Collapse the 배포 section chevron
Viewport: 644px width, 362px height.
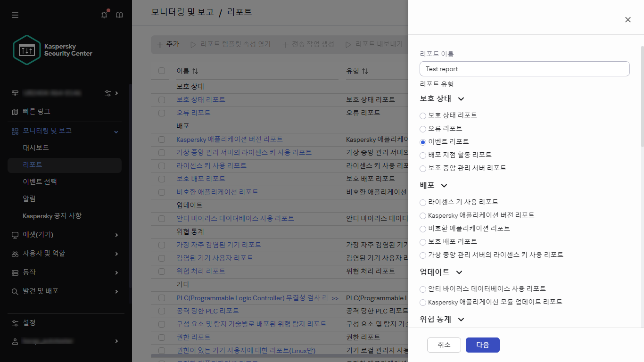[445, 185]
